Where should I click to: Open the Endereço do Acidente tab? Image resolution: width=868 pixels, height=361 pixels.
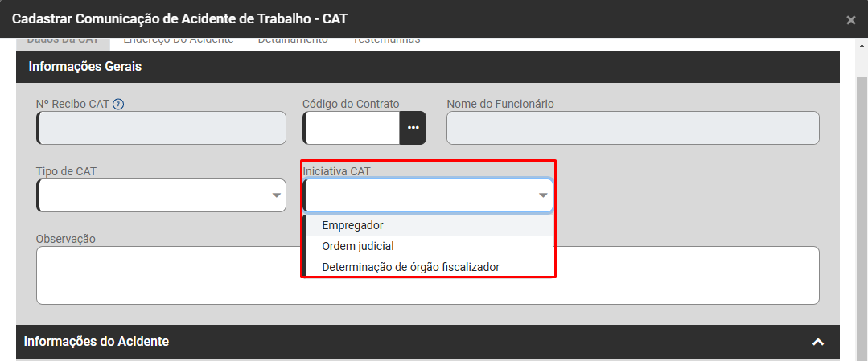click(178, 40)
